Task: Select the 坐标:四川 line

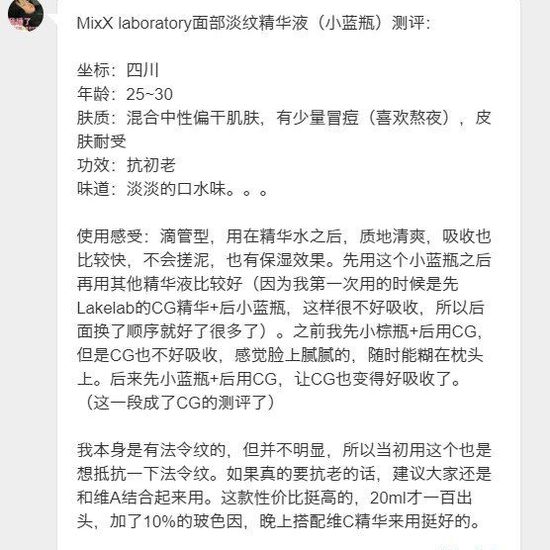Action: (x=118, y=70)
